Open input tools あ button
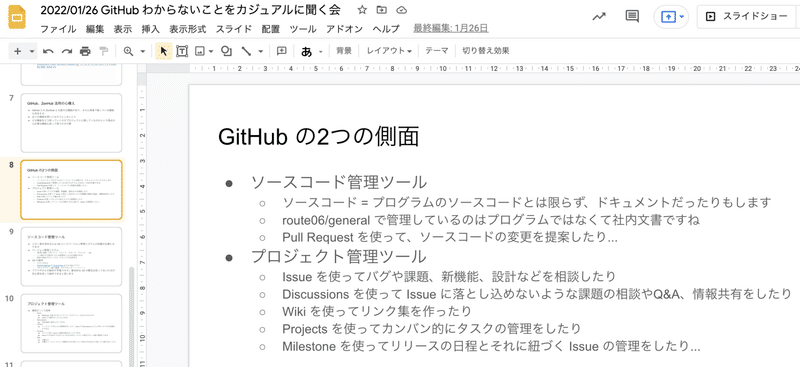This screenshot has width=800, height=367. click(307, 51)
